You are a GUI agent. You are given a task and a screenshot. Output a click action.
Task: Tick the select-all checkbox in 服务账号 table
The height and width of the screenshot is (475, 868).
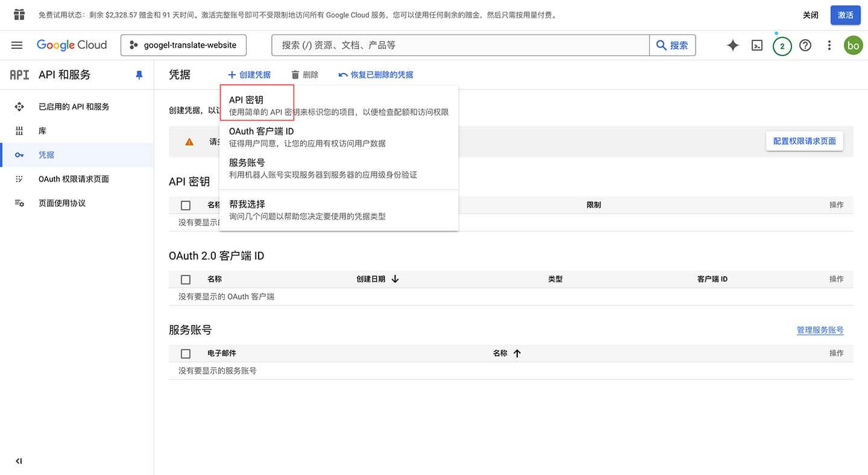pos(186,353)
